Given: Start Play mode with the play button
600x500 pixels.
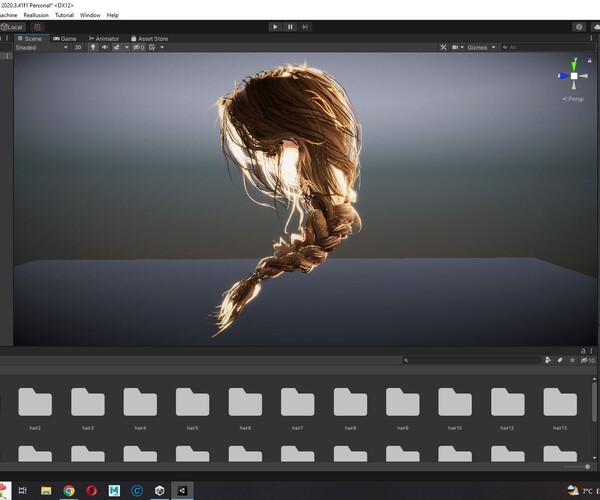Looking at the screenshot, I should tap(275, 27).
